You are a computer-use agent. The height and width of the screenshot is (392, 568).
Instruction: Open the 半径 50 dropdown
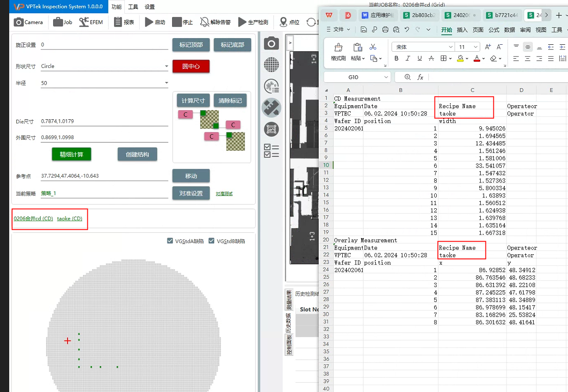(x=166, y=83)
